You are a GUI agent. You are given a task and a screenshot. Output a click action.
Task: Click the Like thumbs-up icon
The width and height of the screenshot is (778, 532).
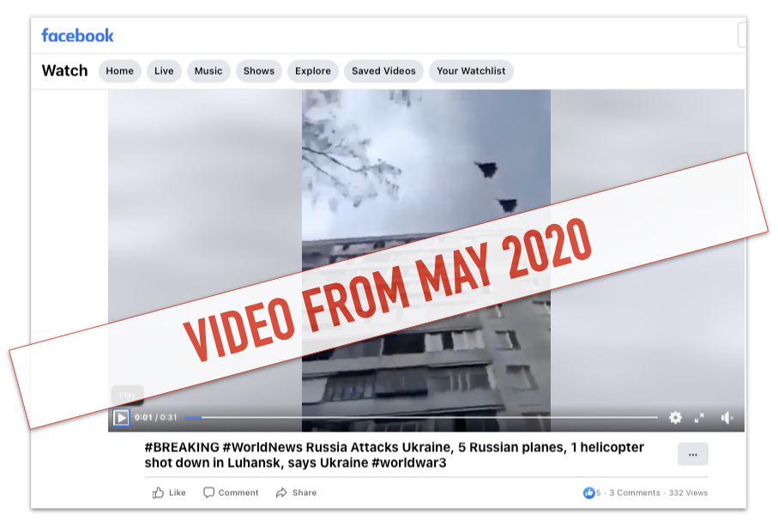click(159, 493)
